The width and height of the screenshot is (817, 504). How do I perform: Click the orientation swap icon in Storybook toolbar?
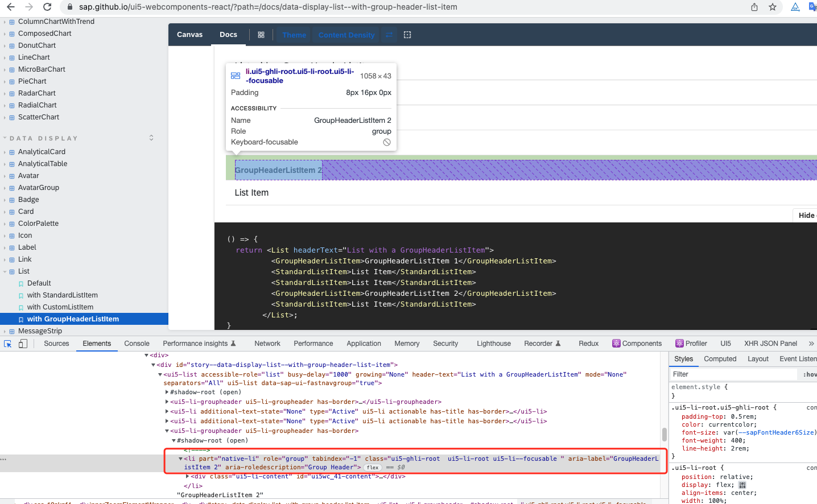click(389, 35)
